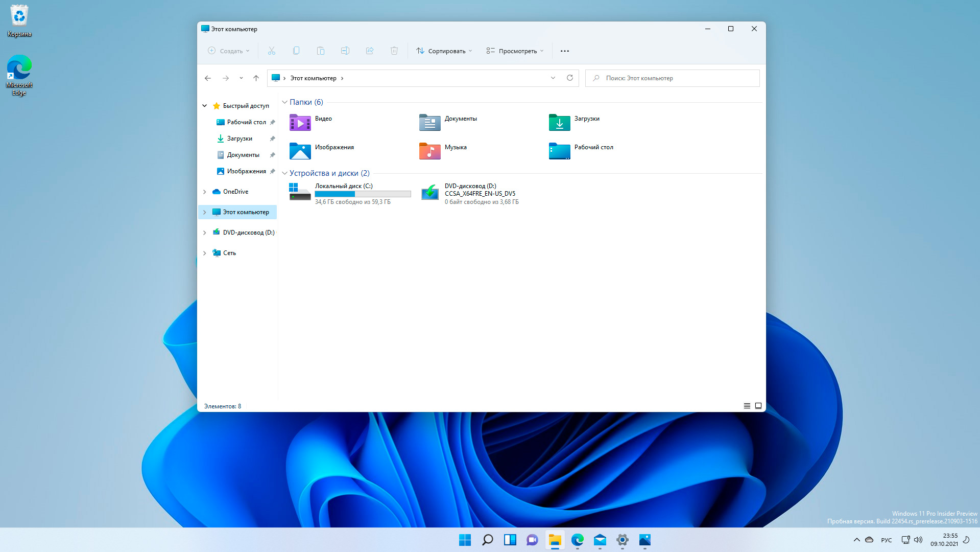Select Сеть in the navigation pane
This screenshot has width=980, height=552.
229,253
